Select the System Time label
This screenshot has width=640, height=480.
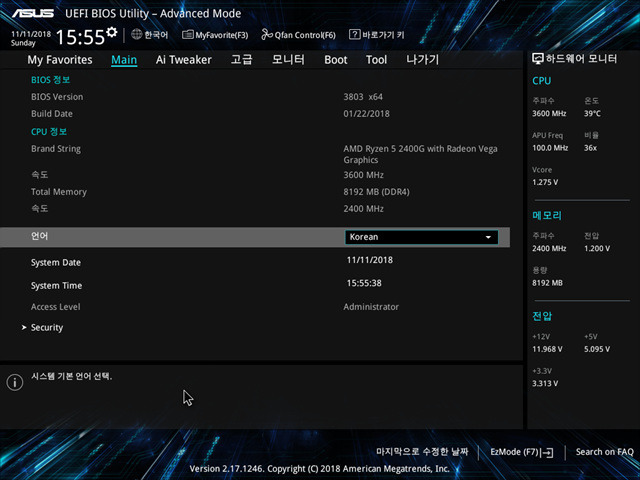tap(56, 286)
